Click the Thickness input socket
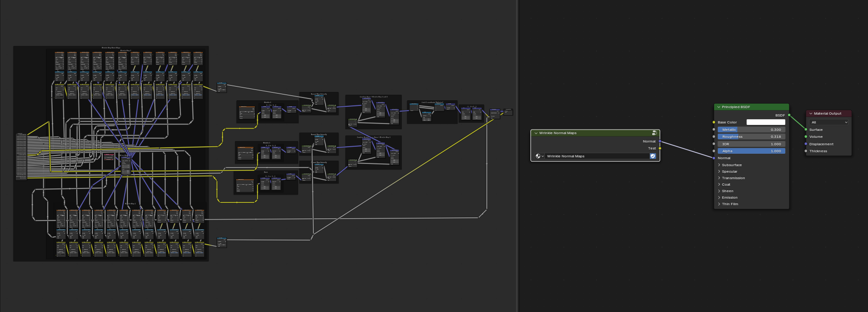This screenshot has width=868, height=312. point(806,151)
